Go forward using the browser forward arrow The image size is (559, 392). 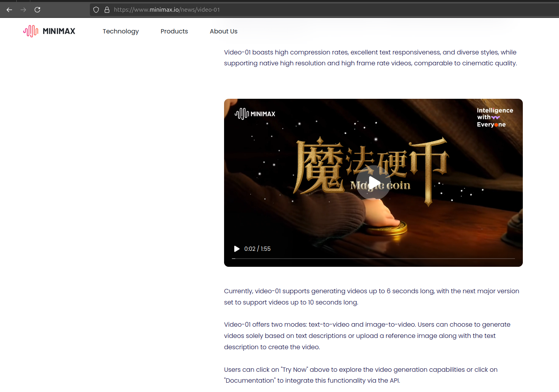pos(23,10)
